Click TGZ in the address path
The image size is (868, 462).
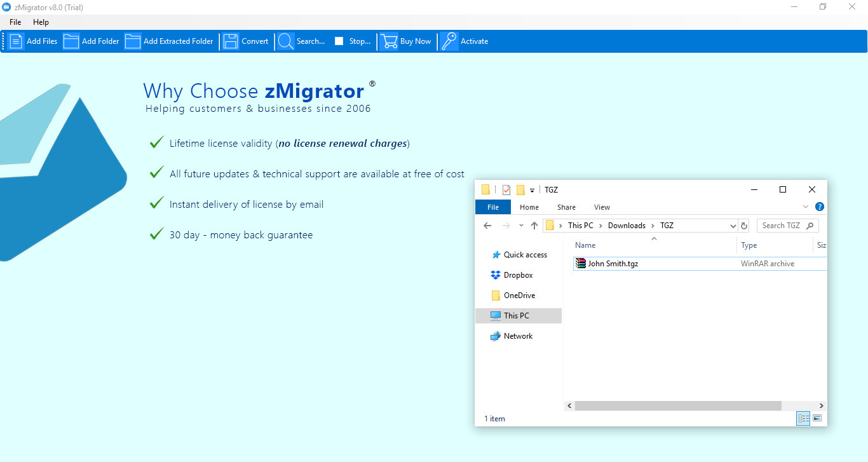pyautogui.click(x=667, y=226)
